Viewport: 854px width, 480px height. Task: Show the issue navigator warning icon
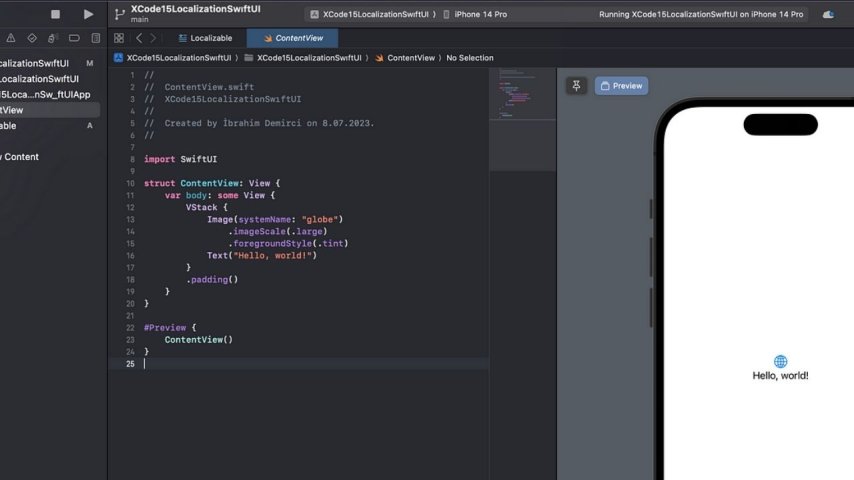pos(11,38)
